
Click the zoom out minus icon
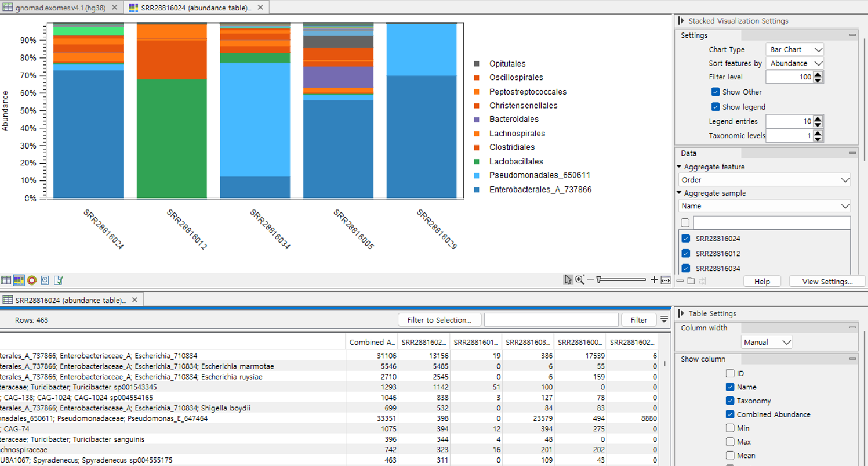pyautogui.click(x=590, y=279)
